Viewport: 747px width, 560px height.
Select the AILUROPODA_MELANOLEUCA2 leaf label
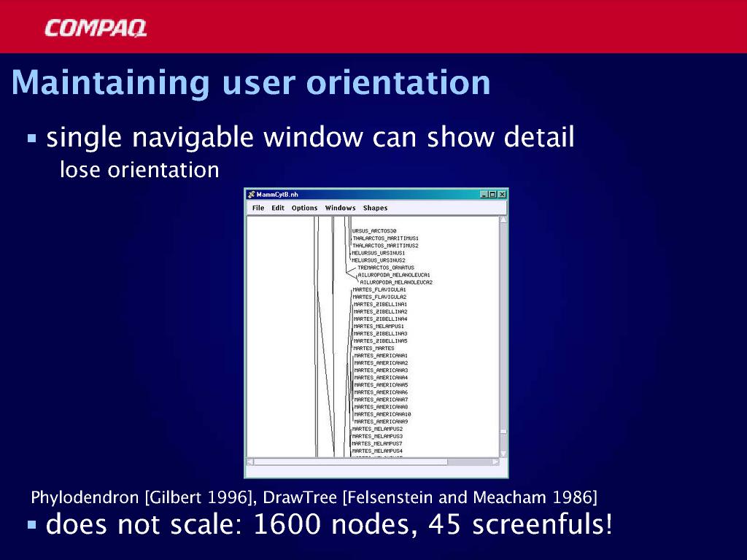tap(396, 282)
